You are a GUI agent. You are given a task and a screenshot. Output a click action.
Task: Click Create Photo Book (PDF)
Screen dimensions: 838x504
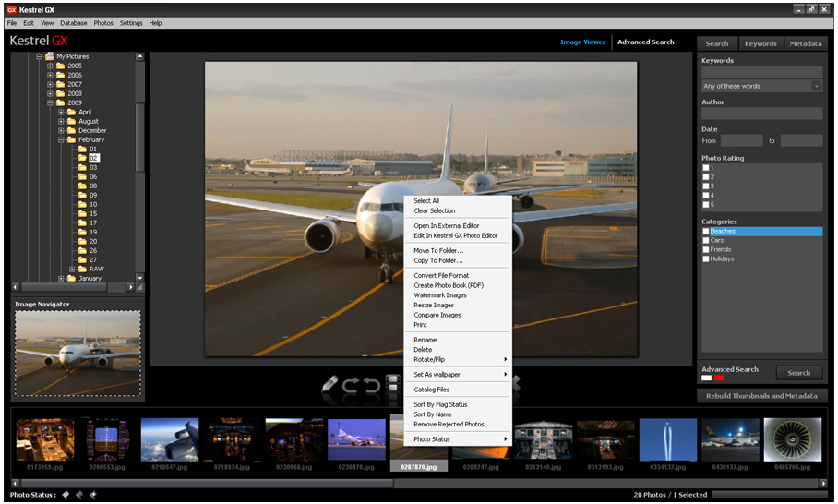(x=458, y=285)
